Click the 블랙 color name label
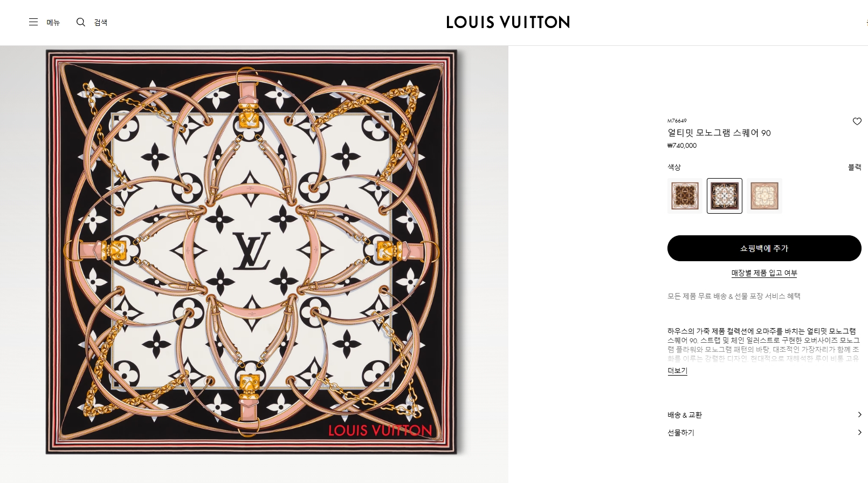Image resolution: width=868 pixels, height=483 pixels. 855,167
